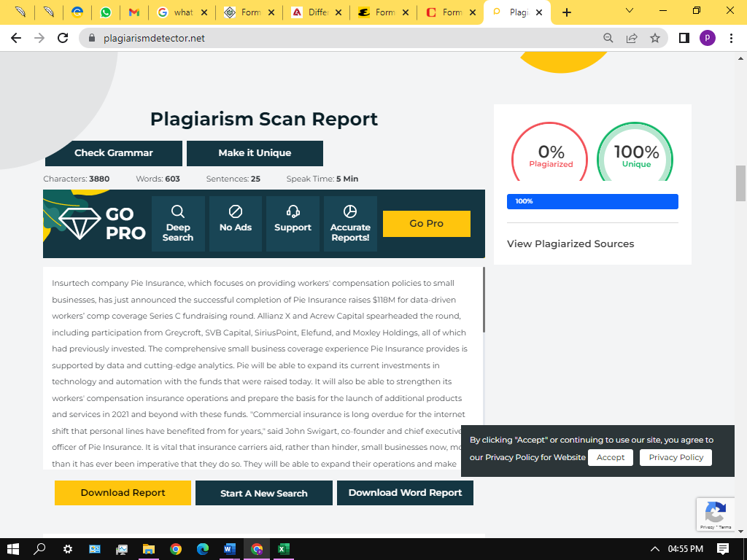Click the 'Characters: 3880' stat
The image size is (747, 560).
coord(76,179)
